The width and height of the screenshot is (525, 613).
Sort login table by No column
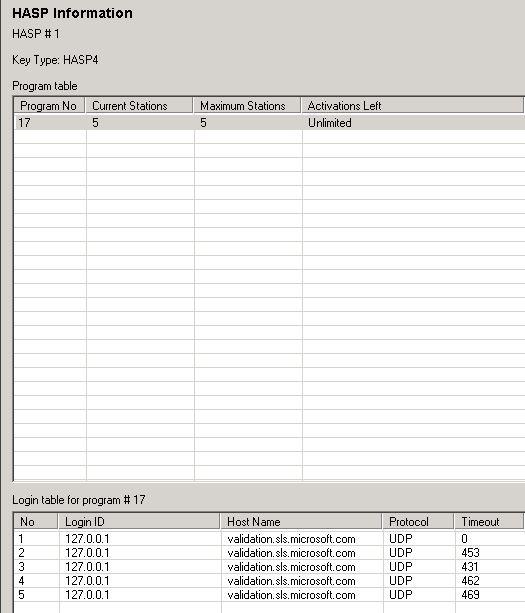pyautogui.click(x=36, y=522)
